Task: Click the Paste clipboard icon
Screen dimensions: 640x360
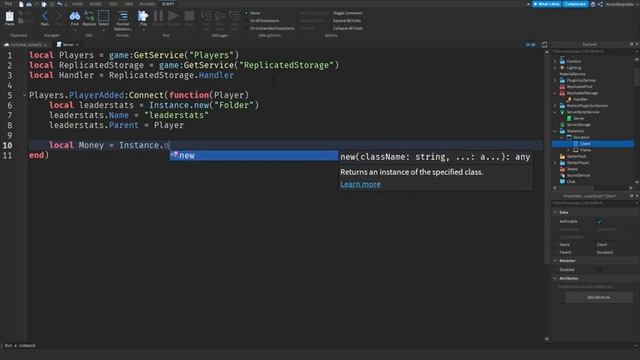Action: pyautogui.click(x=9, y=16)
